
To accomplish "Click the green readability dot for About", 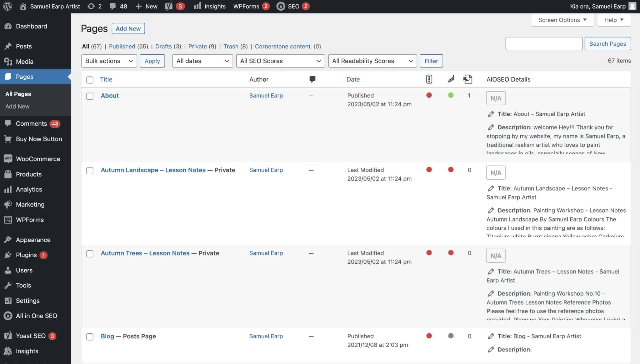I will (451, 95).
